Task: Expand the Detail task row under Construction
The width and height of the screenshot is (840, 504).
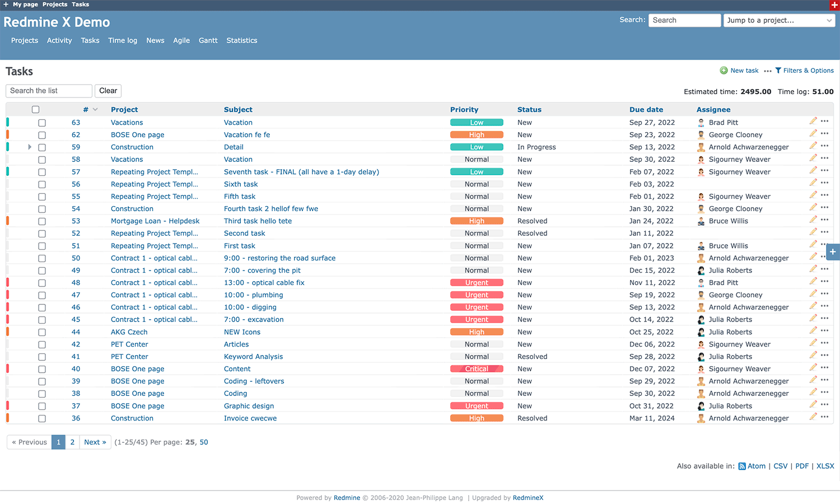Action: click(30, 147)
